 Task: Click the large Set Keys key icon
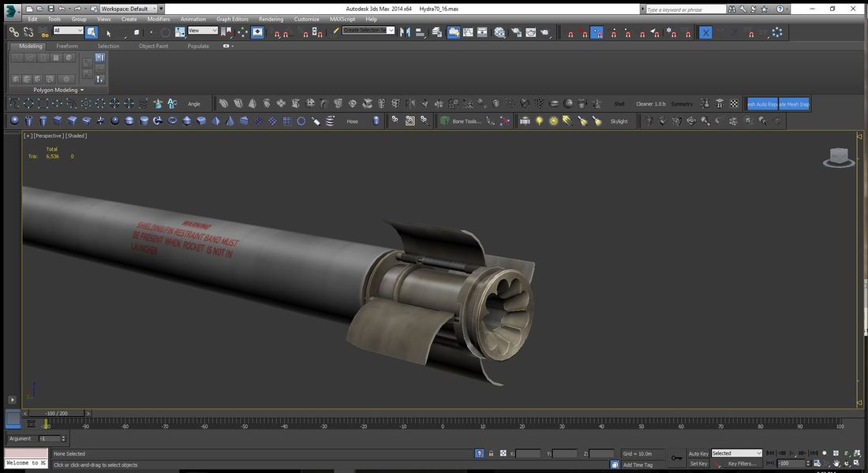click(x=676, y=458)
